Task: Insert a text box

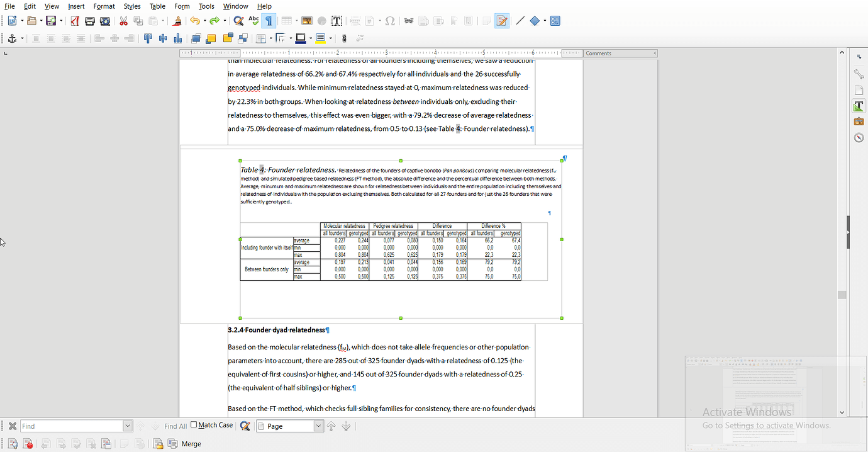Action: 337,21
